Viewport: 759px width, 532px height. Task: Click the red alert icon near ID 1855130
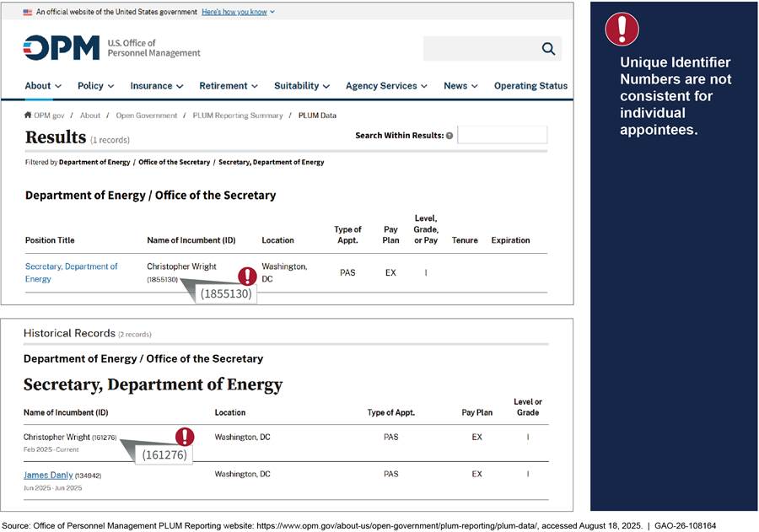[247, 276]
